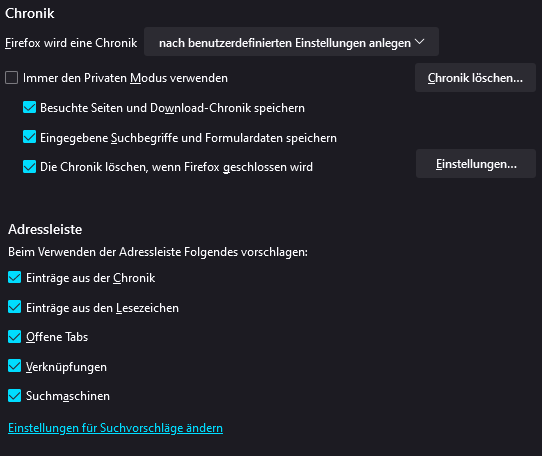Open the Chronik mode dropdown 'nach benutzerdefinierten Einstellungen anlegen'
The height and width of the screenshot is (456, 542).
click(291, 42)
